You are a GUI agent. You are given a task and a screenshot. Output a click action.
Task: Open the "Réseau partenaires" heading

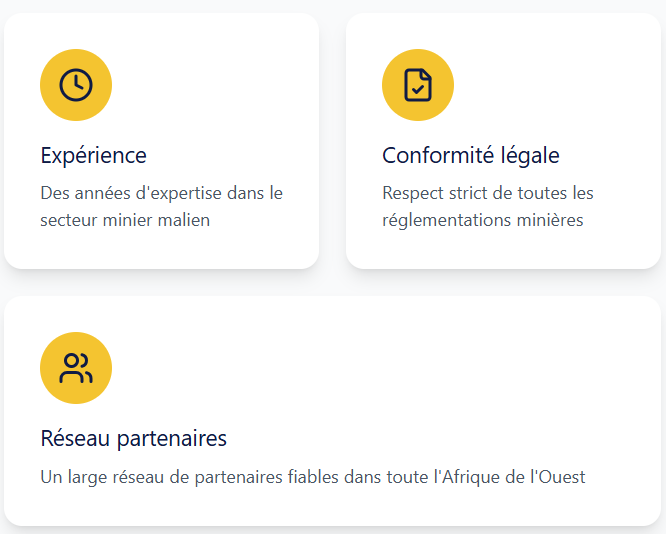click(134, 439)
